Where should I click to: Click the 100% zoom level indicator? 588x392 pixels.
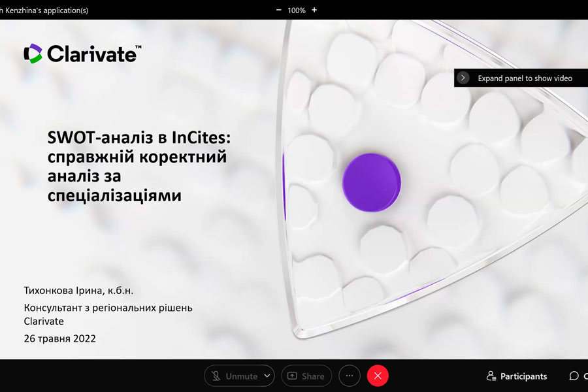pos(296,10)
